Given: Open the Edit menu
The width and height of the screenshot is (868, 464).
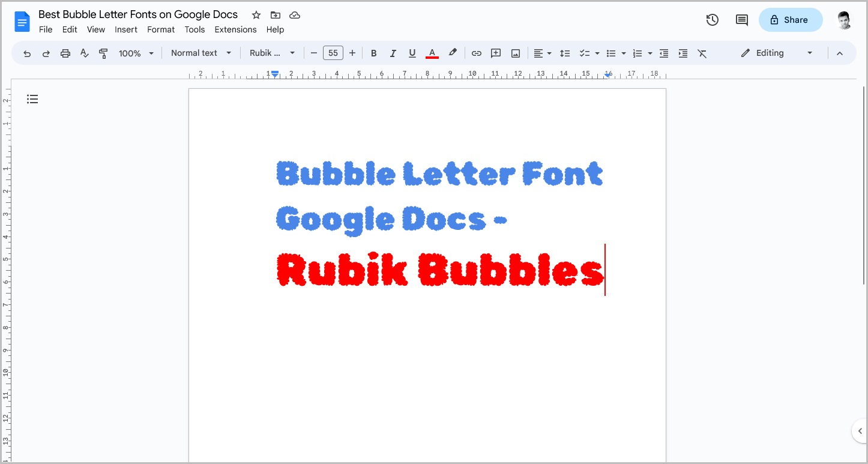Looking at the screenshot, I should pos(70,29).
